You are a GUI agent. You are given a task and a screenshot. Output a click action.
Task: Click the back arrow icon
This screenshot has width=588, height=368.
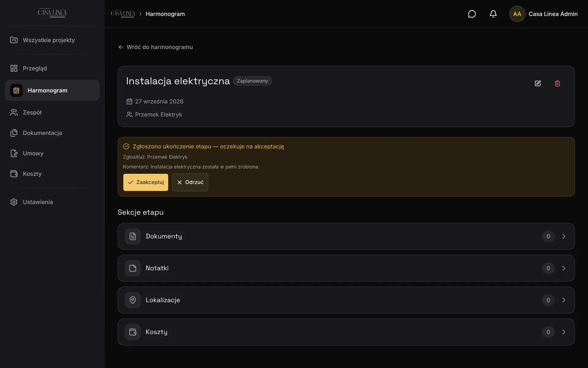point(121,47)
